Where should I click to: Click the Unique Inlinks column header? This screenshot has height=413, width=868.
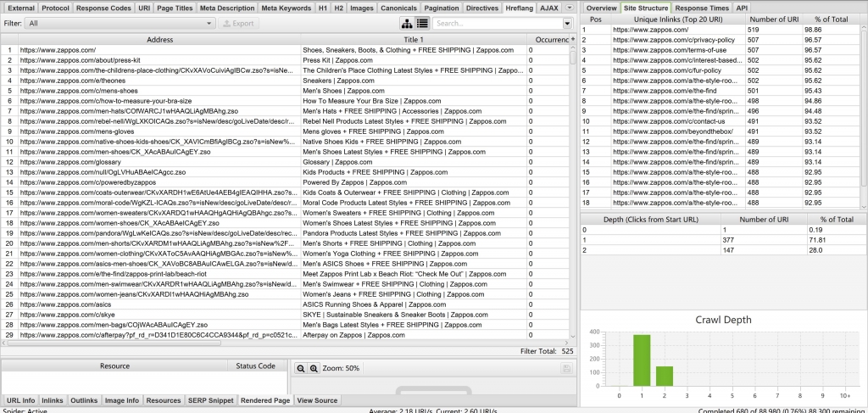pos(678,20)
